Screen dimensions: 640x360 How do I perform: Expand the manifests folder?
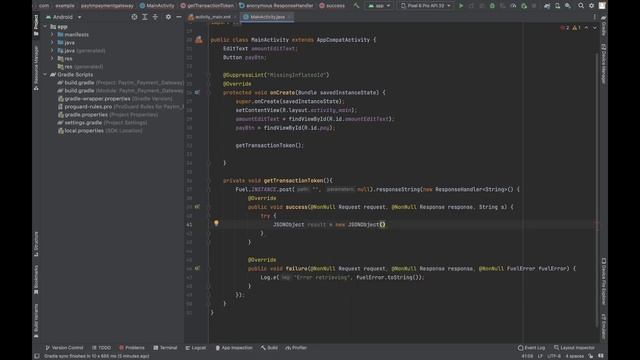click(x=52, y=35)
